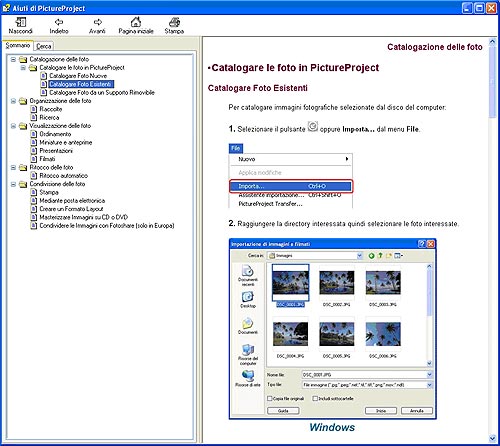Go back with the Indietro arrow
500x446 pixels.
coord(59,22)
